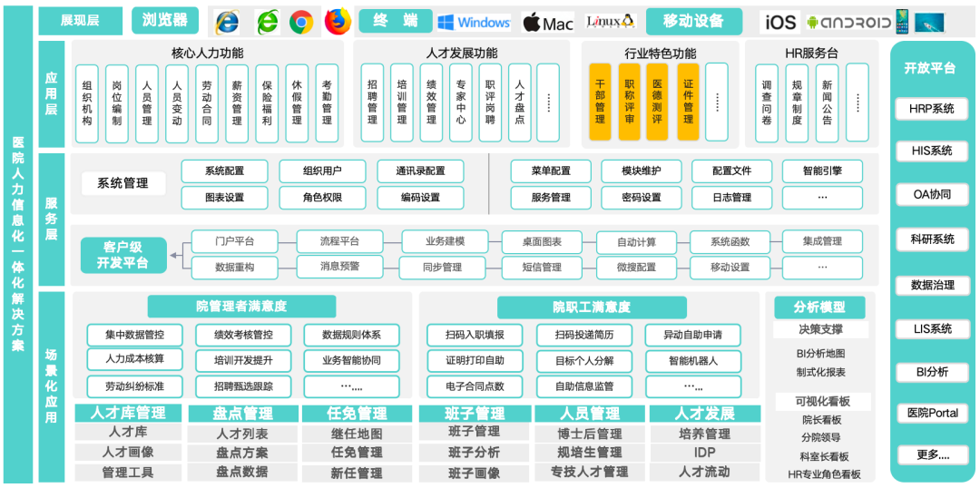Click the Firefox browser icon
Image resolution: width=980 pixels, height=488 pixels.
tap(338, 22)
